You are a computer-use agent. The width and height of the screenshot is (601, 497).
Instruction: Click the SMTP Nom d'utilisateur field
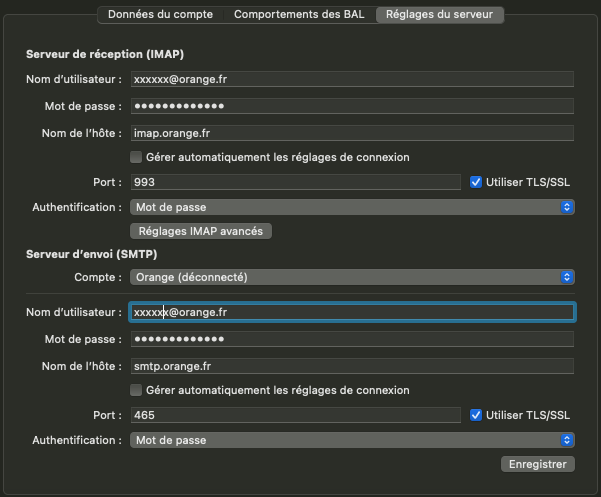point(352,312)
